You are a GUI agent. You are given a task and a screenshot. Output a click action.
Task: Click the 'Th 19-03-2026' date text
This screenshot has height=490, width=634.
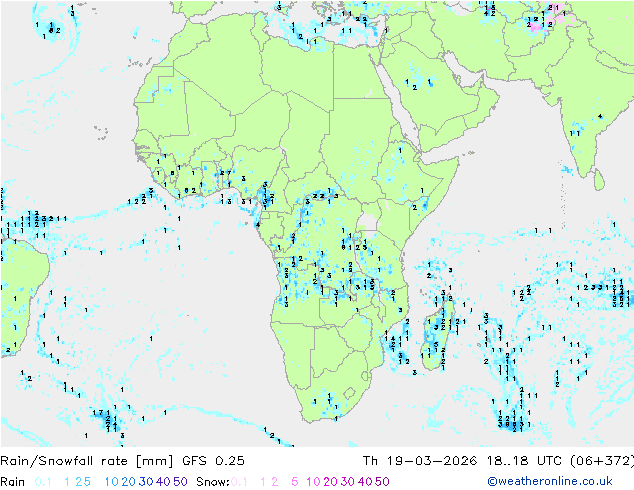point(420,461)
